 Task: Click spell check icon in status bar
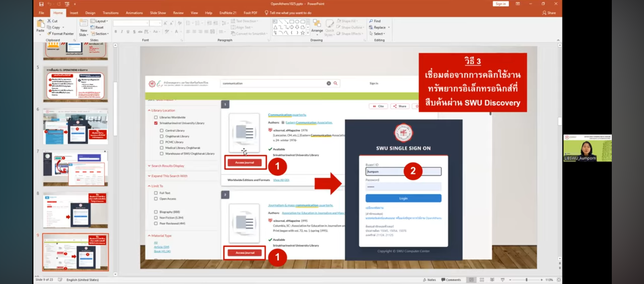[x=60, y=280]
